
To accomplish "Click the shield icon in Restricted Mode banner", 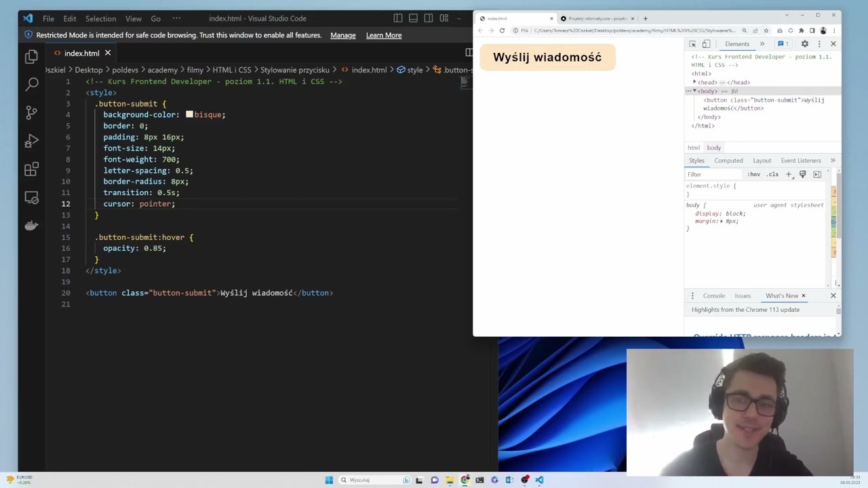I will pyautogui.click(x=28, y=35).
